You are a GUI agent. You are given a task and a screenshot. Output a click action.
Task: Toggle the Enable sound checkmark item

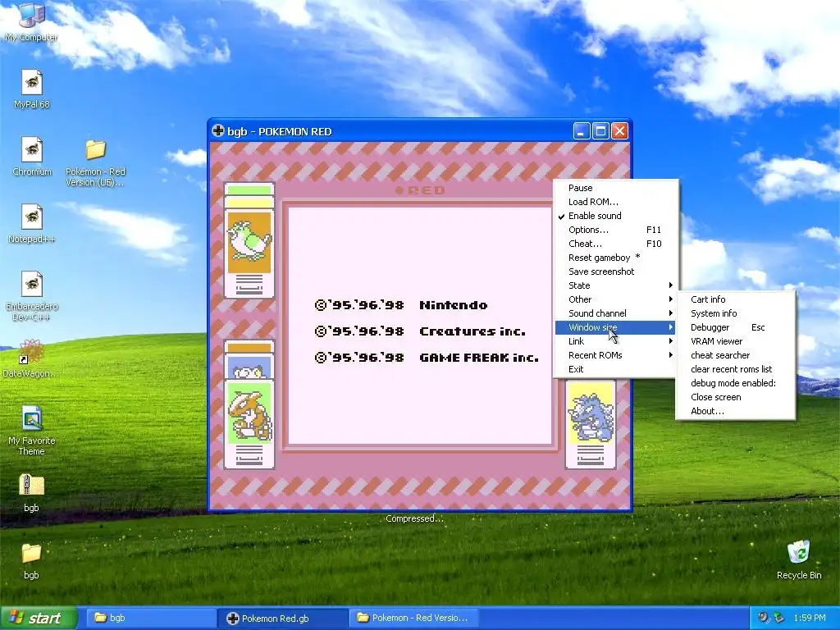(x=615, y=216)
